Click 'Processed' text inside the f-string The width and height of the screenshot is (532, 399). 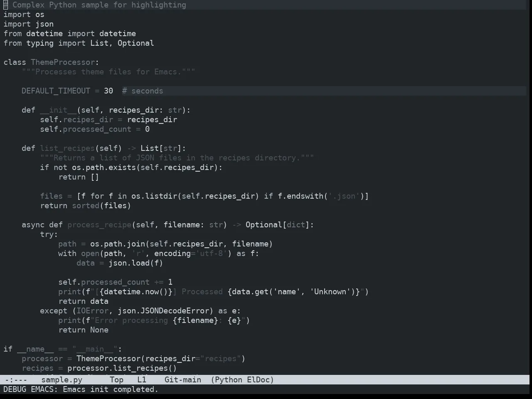202,292
